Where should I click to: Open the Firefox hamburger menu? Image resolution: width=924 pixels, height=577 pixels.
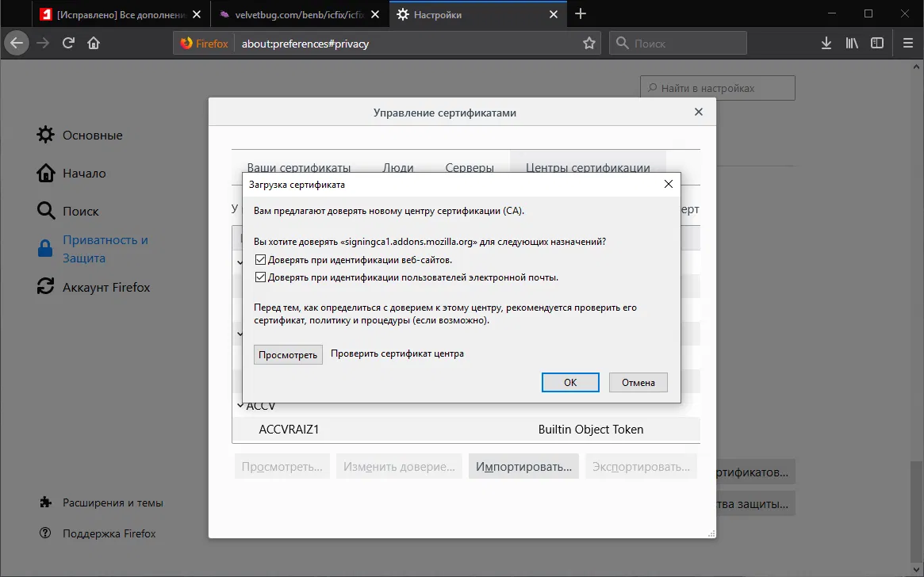click(907, 43)
